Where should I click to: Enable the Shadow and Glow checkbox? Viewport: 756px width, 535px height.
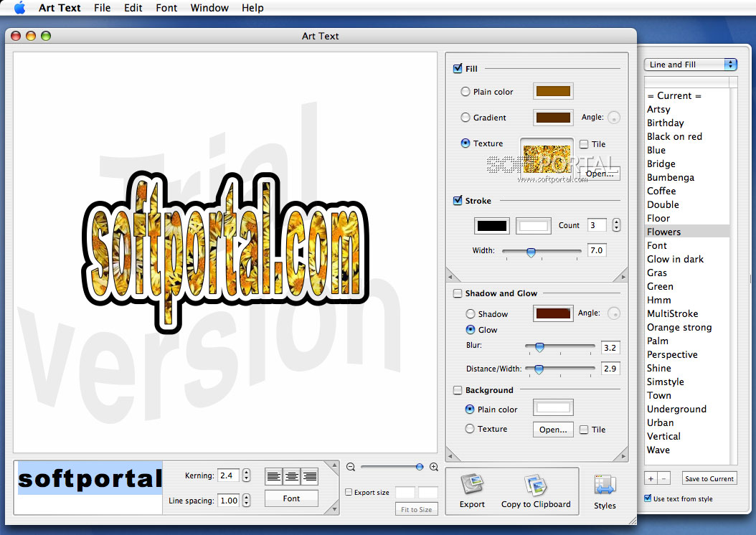coord(458,293)
